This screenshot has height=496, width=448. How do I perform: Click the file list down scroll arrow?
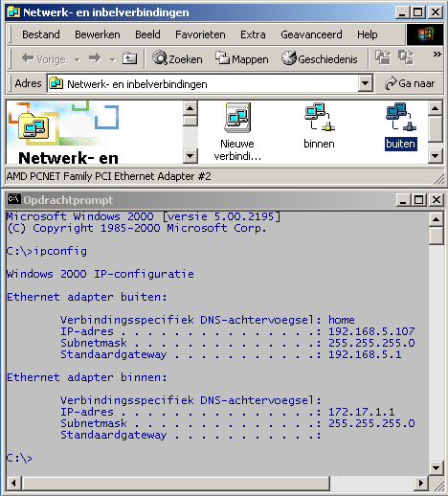tap(436, 156)
